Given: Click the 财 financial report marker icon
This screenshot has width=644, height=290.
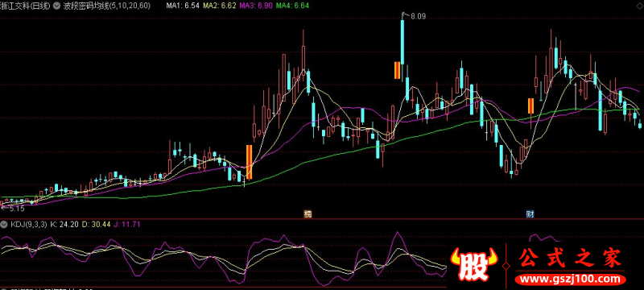Looking at the screenshot, I should point(530,214).
